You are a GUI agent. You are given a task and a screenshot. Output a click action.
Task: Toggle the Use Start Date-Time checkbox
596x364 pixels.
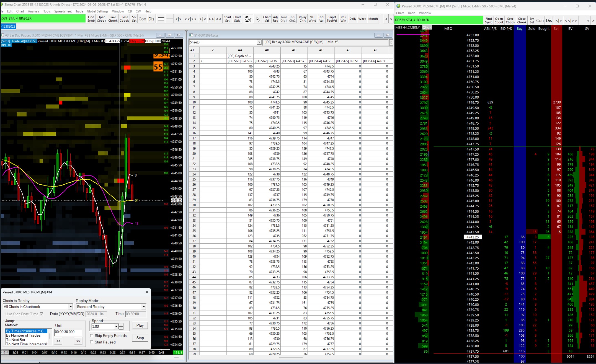tap(42, 314)
